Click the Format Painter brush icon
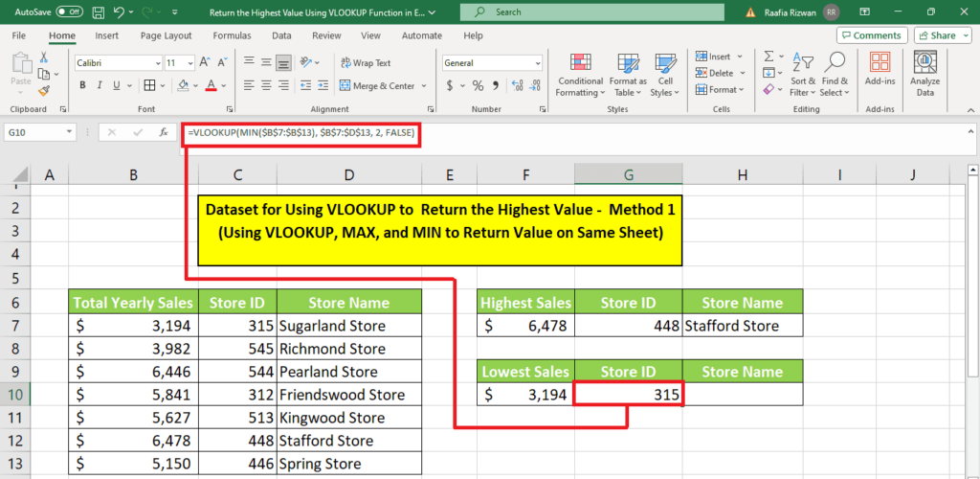This screenshot has width=980, height=479. (44, 91)
